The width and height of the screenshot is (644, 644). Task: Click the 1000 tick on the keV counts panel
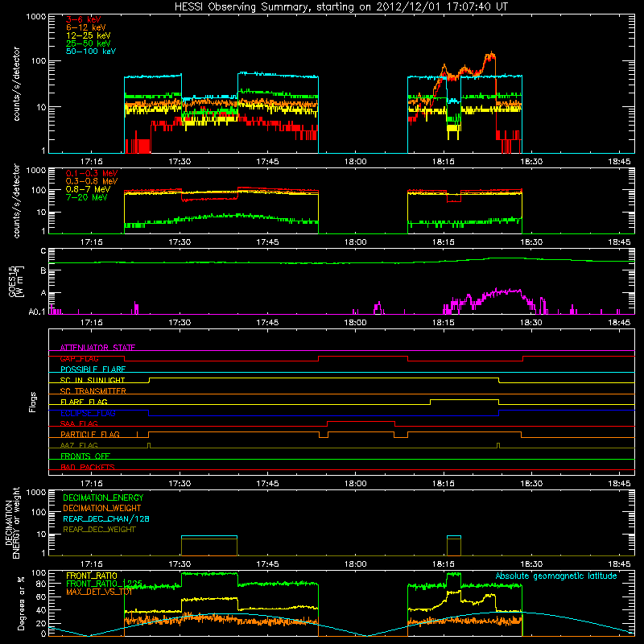[x=36, y=17]
